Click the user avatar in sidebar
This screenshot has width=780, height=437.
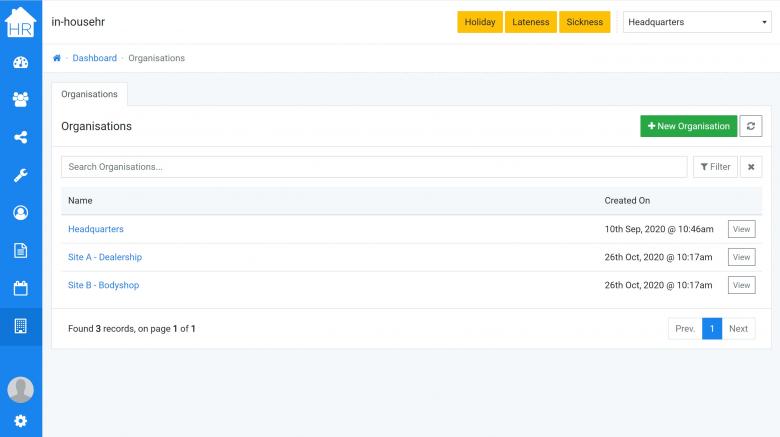pos(20,389)
